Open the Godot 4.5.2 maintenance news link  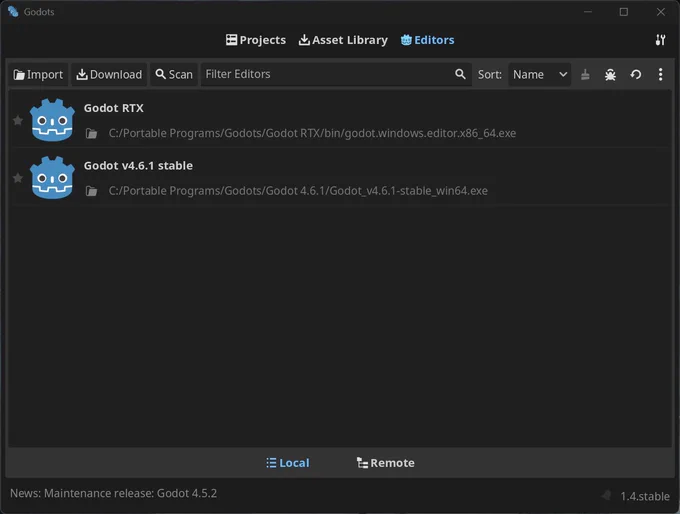(x=114, y=493)
